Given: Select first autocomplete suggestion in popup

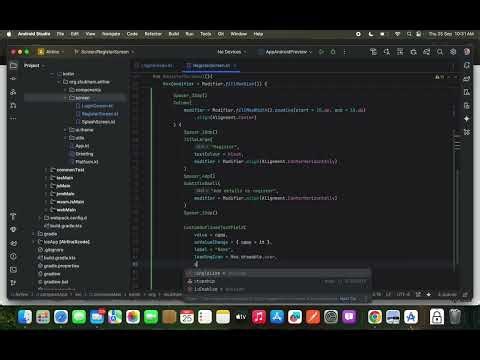Looking at the screenshot, I should [277, 273].
